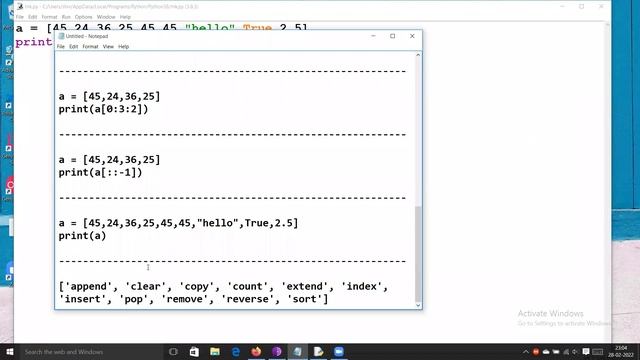Open the Action Center notifications icon
Viewport: 640px width, 360px height.
pyautogui.click(x=586, y=352)
